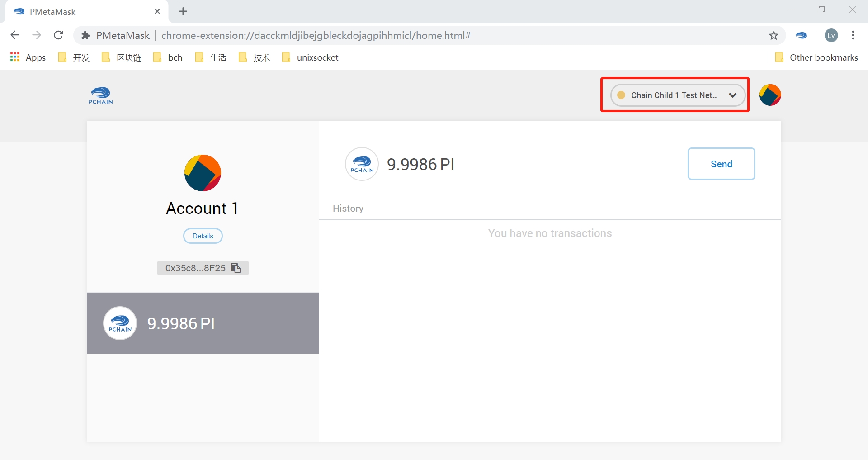Screen dimensions: 868x460
Task: Click the Details button under Account 1
Action: (203, 236)
